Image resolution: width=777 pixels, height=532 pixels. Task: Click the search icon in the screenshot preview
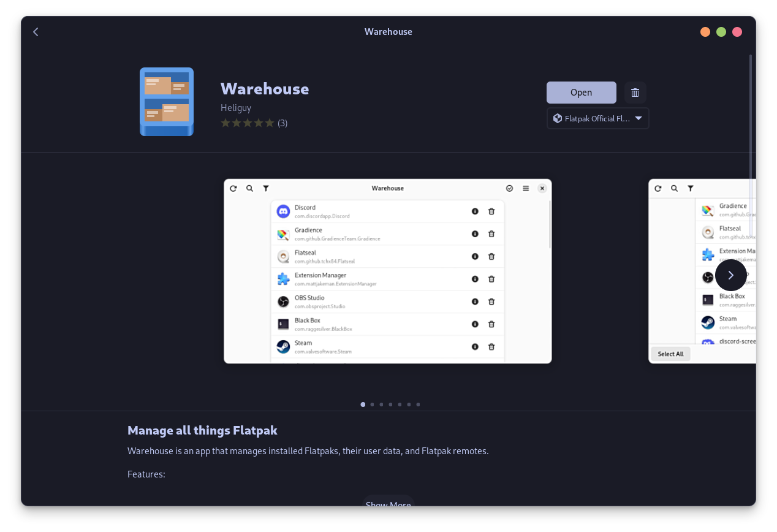(x=249, y=188)
